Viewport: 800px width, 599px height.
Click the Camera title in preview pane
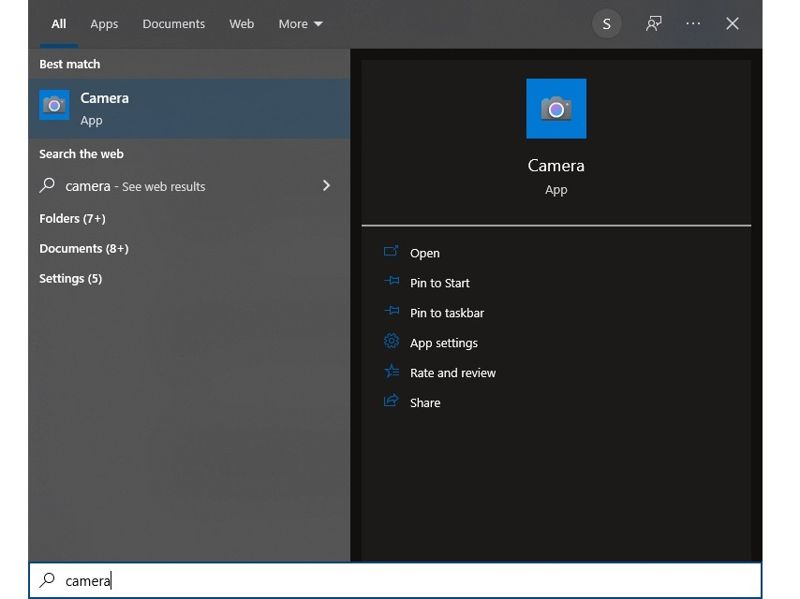coord(556,165)
